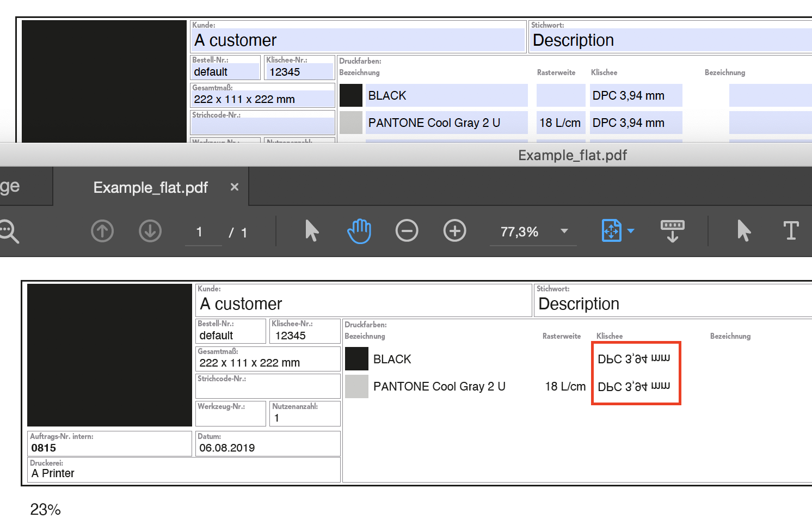The height and width of the screenshot is (524, 812).
Task: Expand the page view options chevron
Action: (x=631, y=231)
